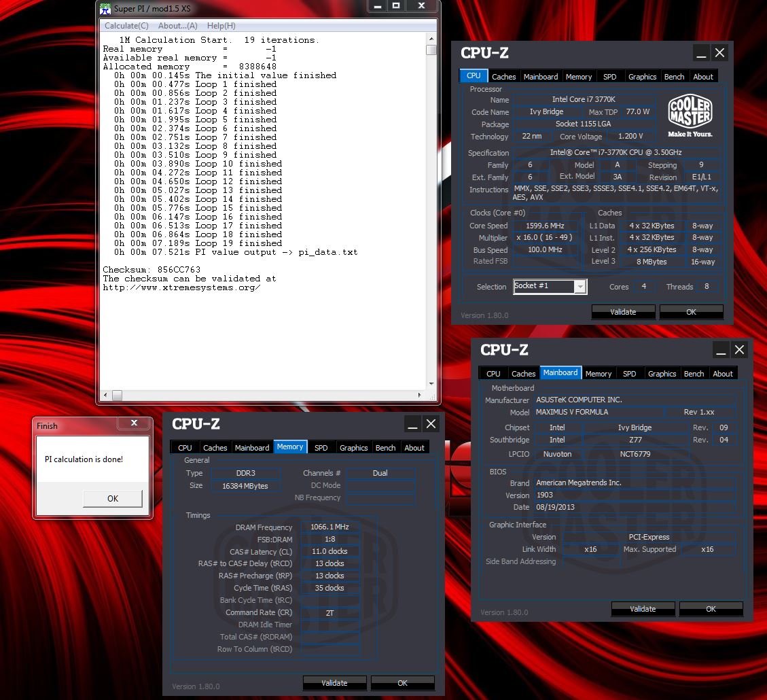Open the Help(H) menu in Super PI
Screen dimensions: 767x700
(x=221, y=26)
